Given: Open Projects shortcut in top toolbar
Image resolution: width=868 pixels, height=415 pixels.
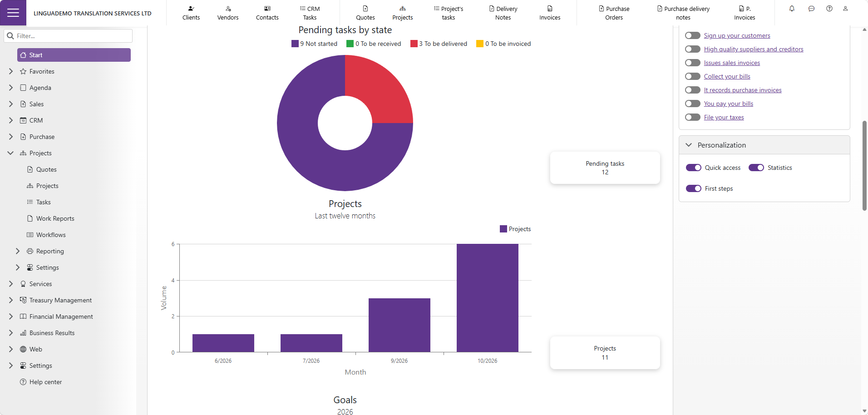Looking at the screenshot, I should coord(403,13).
